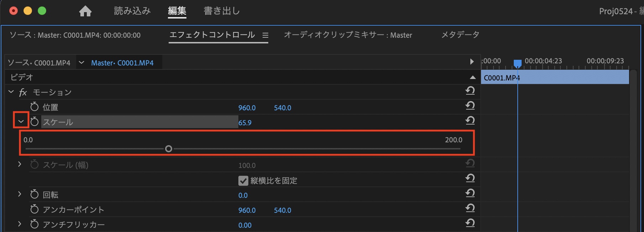Open エフェクトコントロール panel menu icon
The image size is (644, 232).
pos(265,35)
